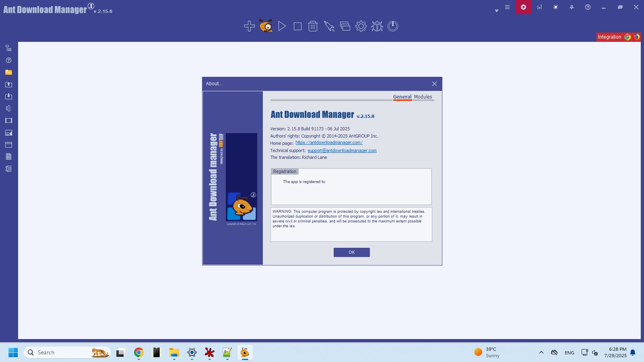Select the document page category in sidebar

(x=8, y=157)
